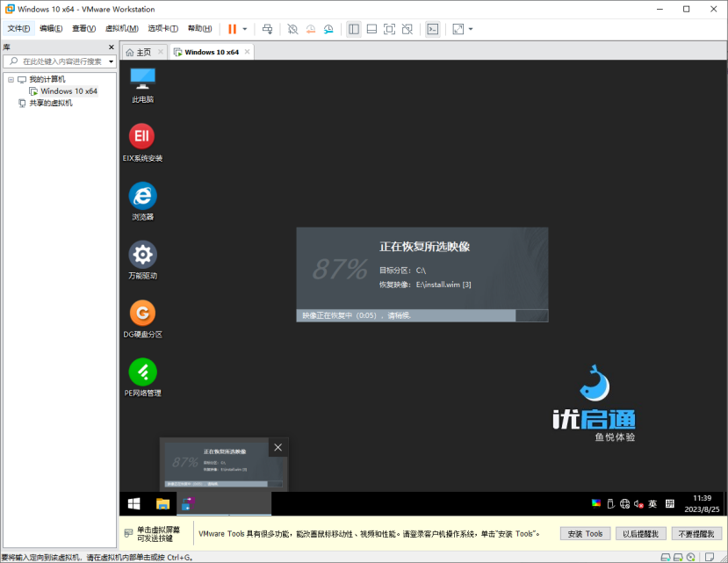Pause the virtual machine from the toolbar

(232, 29)
